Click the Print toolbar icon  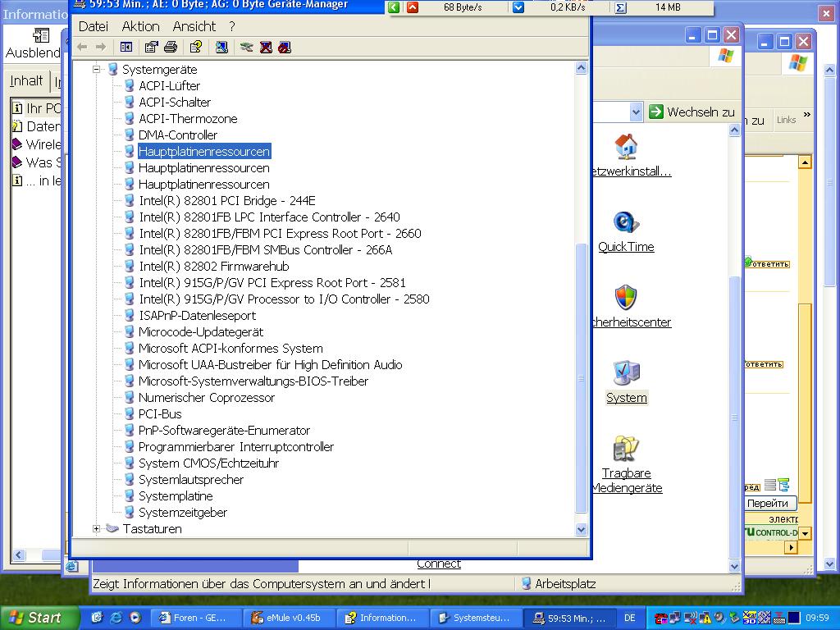point(171,47)
